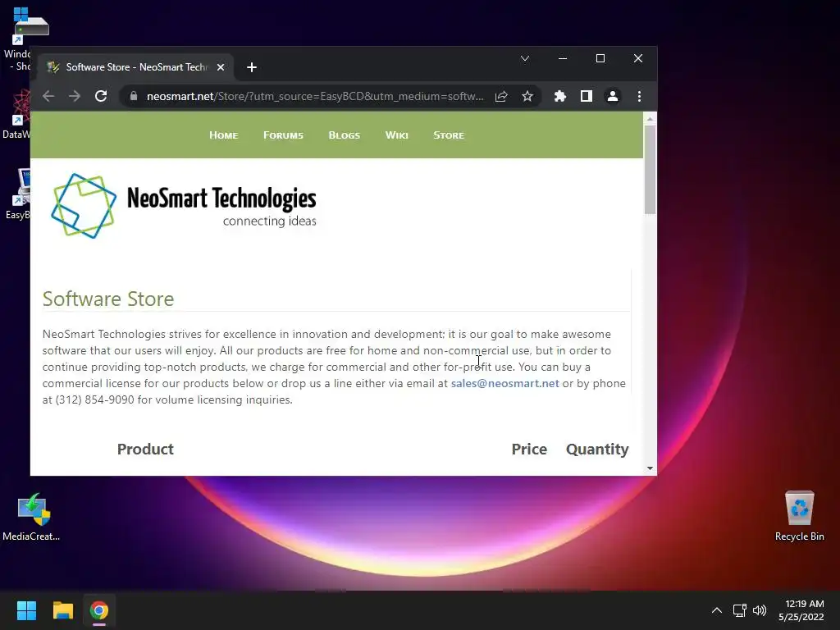Select the Recycle Bin desktop icon
The height and width of the screenshot is (630, 840).
[799, 516]
